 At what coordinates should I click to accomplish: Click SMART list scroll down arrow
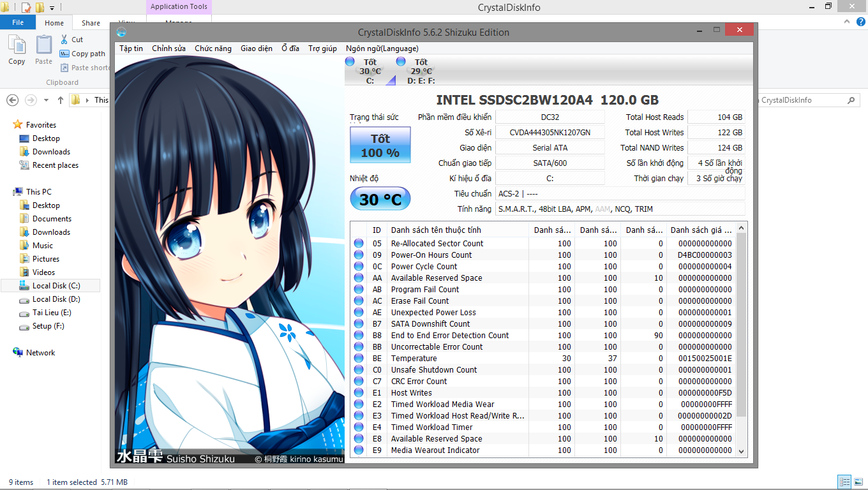coord(742,451)
